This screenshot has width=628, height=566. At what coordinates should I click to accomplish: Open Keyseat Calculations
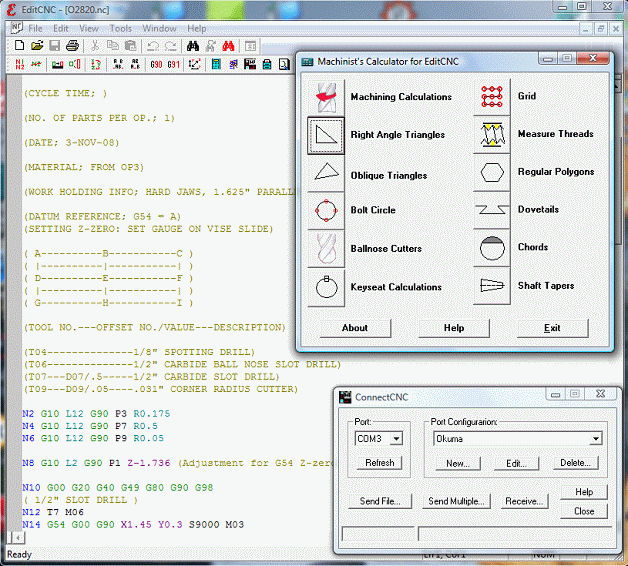[x=326, y=287]
